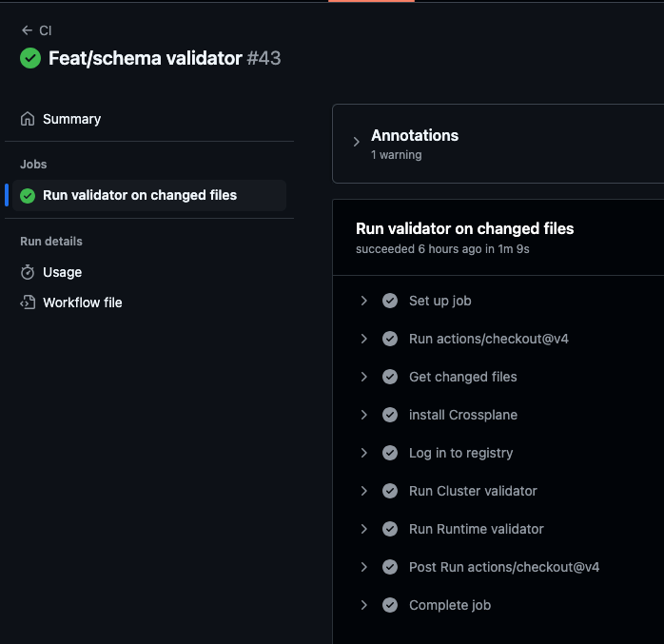
Task: Click the green check on Run validator job
Action: tap(28, 196)
